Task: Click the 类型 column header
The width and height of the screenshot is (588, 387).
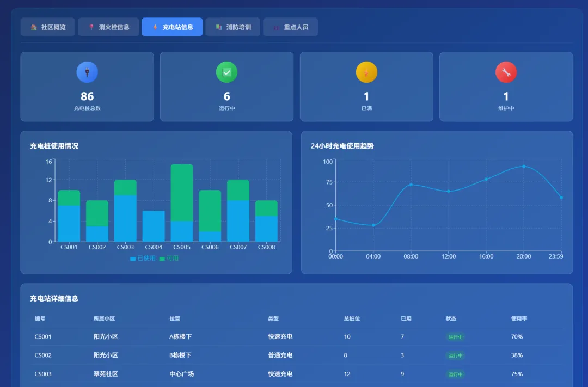Action: pos(273,318)
